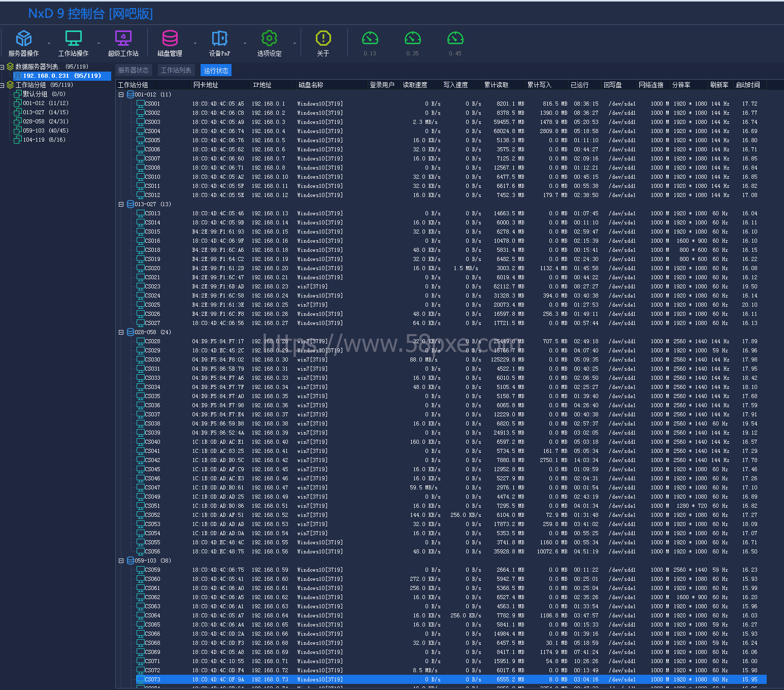Click the 0.45 gauge indicator
The height and width of the screenshot is (690, 784).
(x=455, y=43)
